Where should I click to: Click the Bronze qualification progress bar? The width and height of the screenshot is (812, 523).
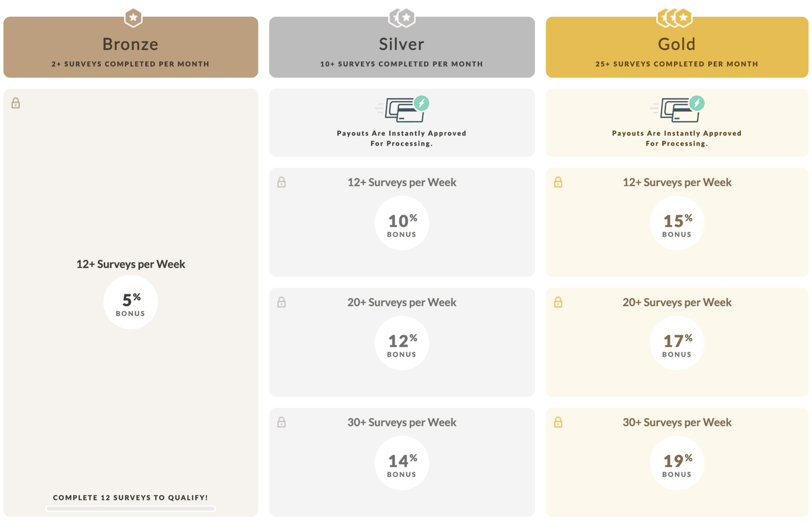tap(130, 508)
